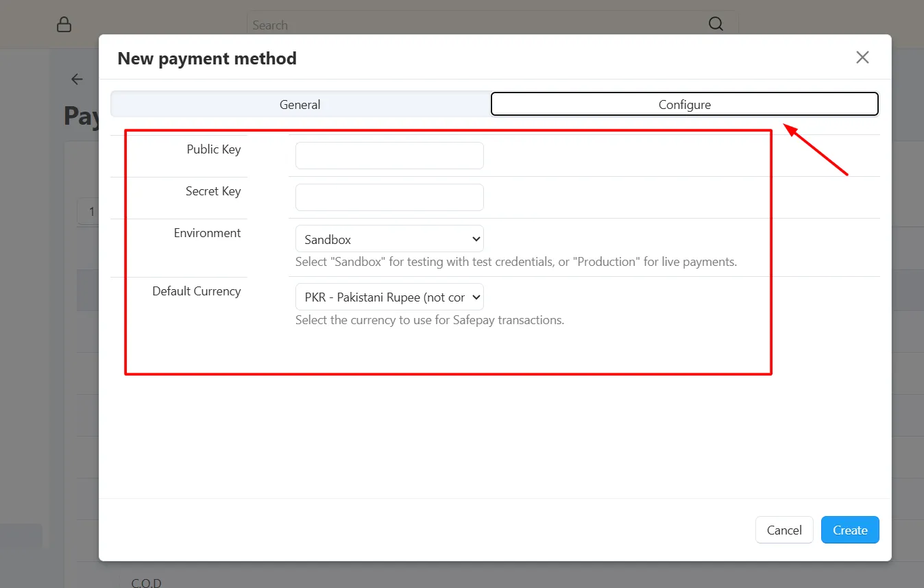The height and width of the screenshot is (588, 924).
Task: Click the Create button
Action: tap(850, 530)
